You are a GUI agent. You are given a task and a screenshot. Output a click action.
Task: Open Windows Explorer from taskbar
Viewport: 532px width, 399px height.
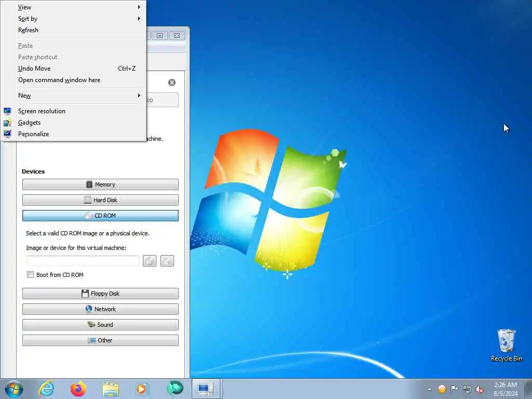(x=111, y=389)
